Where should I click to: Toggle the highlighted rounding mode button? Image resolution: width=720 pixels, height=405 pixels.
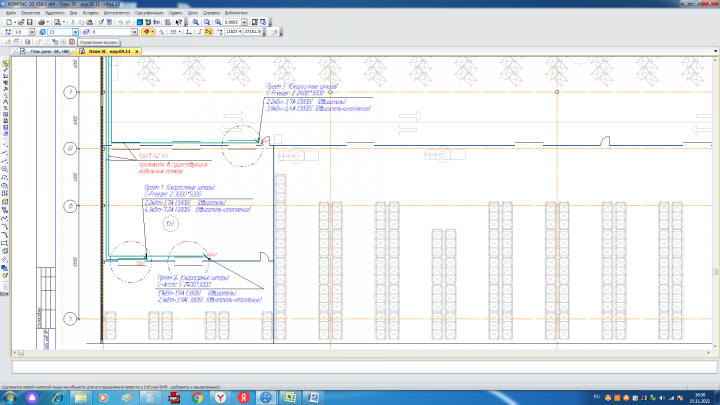(x=208, y=32)
